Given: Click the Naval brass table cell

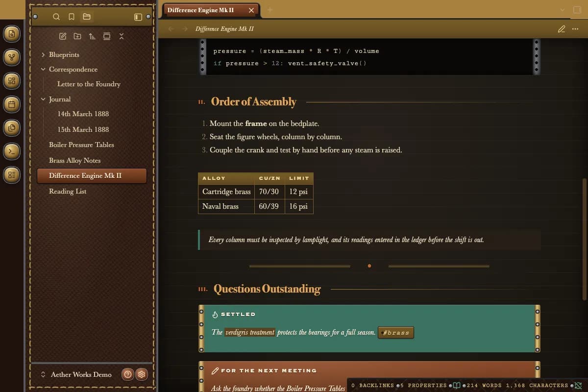Looking at the screenshot, I should [226, 206].
